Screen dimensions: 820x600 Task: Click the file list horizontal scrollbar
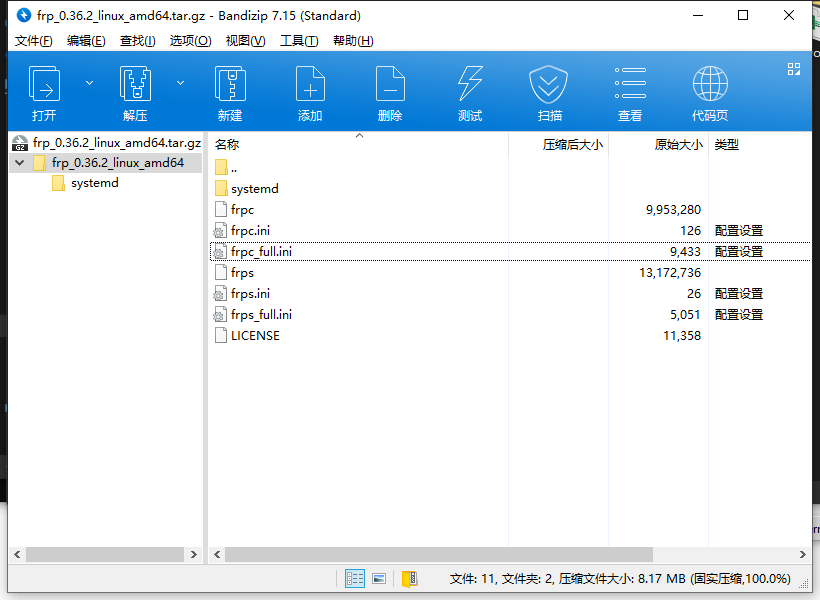point(438,554)
